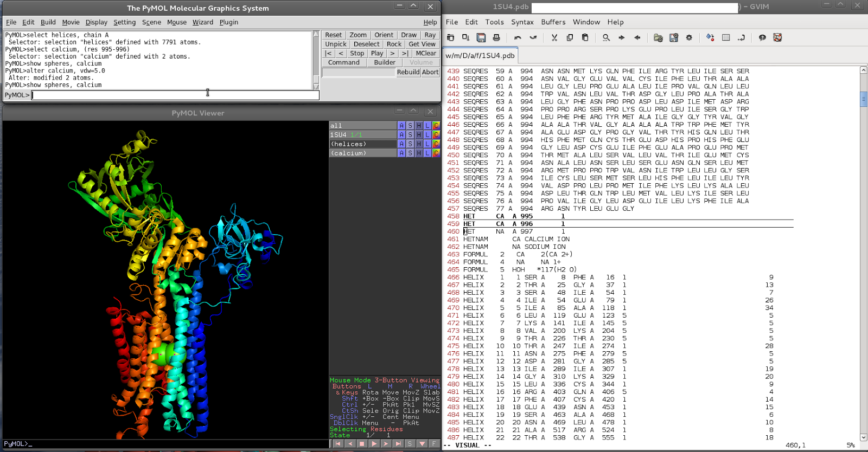Screen dimensions: 868x452
Task: Play the movie in PyMOL Viewer
Action: pyautogui.click(x=374, y=443)
